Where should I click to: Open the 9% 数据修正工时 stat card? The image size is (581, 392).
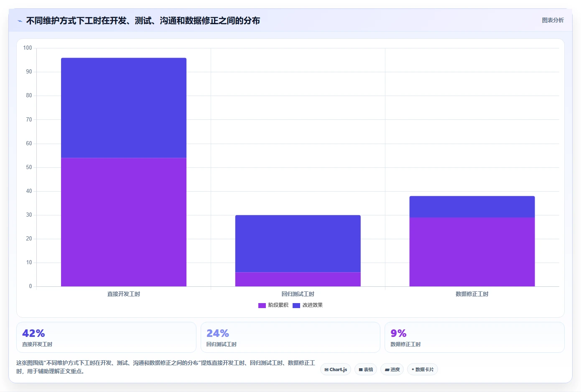click(474, 337)
